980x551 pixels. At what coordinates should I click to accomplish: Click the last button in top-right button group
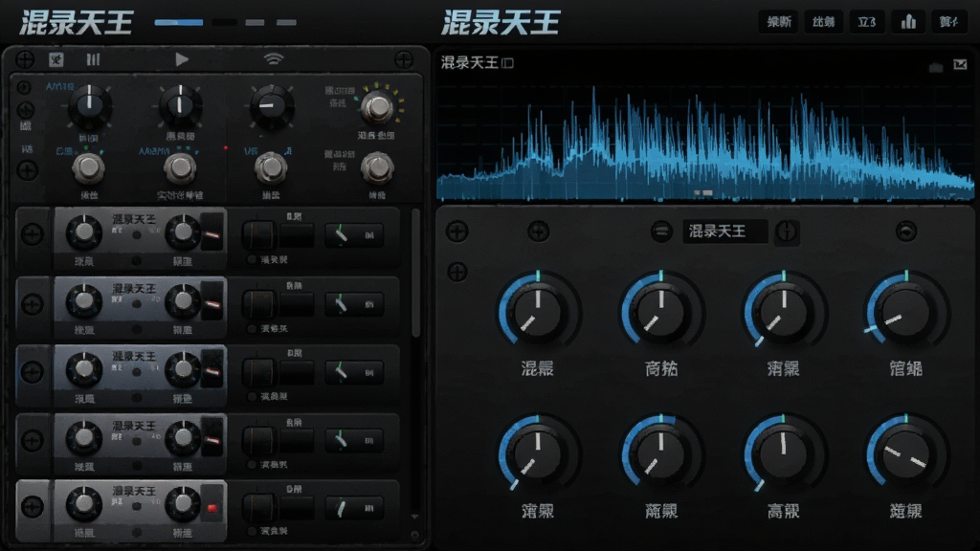949,23
